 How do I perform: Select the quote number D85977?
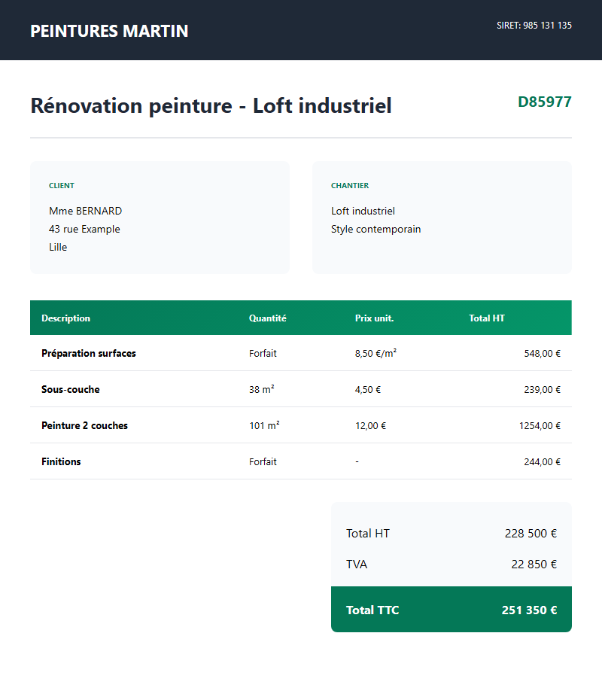coord(544,102)
